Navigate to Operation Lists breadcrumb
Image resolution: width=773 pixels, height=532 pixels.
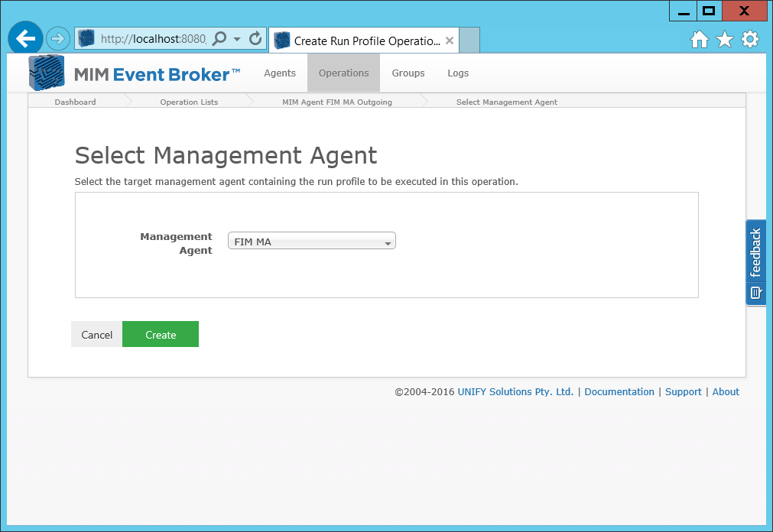(x=189, y=102)
